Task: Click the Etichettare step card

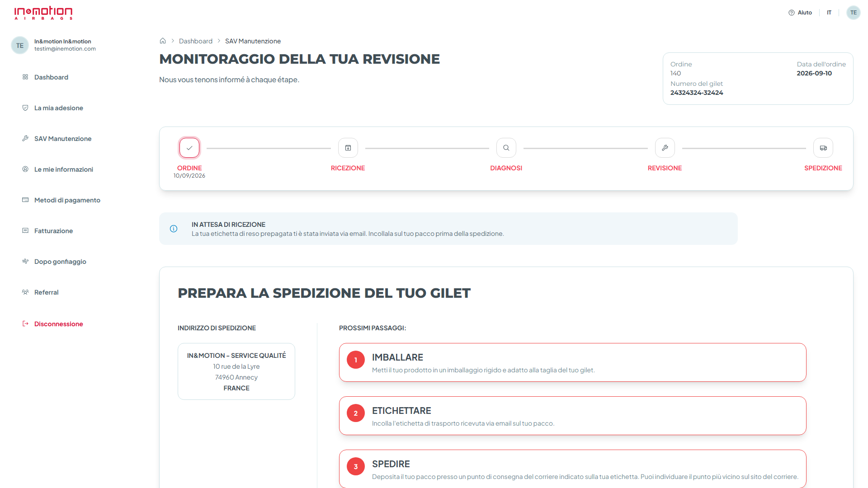Action: click(x=573, y=416)
